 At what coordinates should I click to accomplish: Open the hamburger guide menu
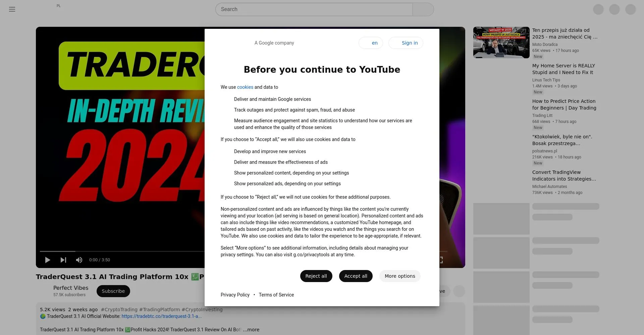point(12,9)
